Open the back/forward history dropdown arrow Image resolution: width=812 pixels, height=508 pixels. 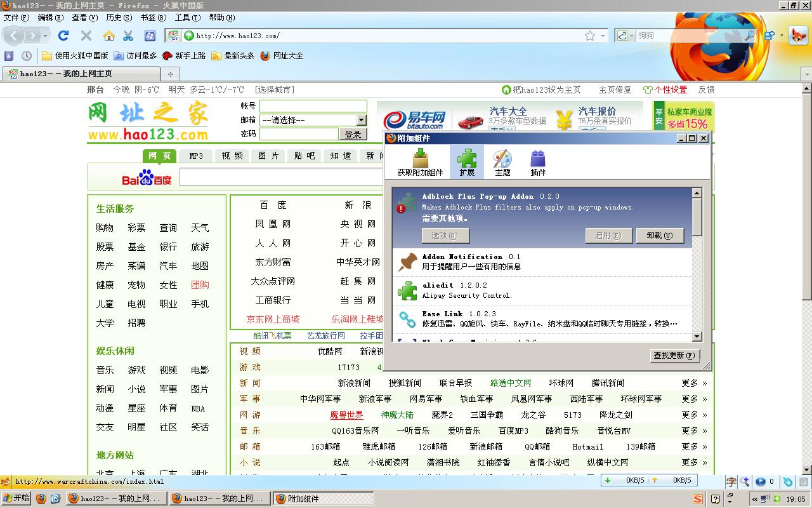[x=46, y=36]
